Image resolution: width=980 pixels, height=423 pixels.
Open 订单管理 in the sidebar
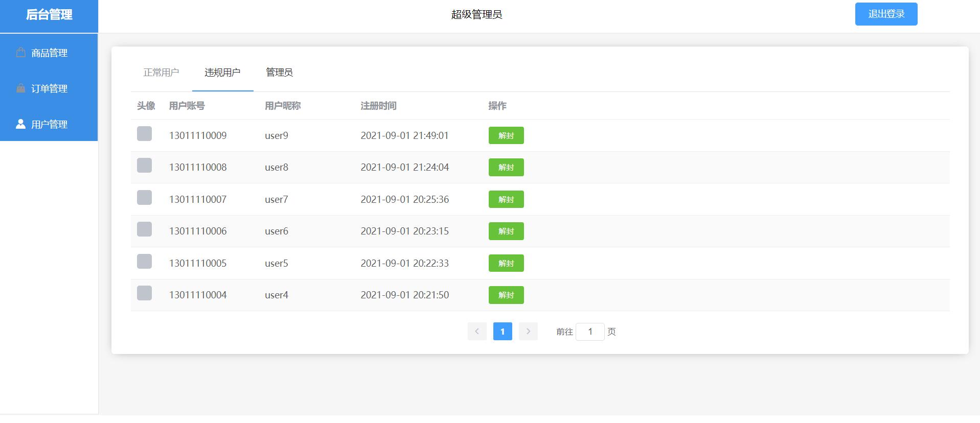click(x=49, y=88)
